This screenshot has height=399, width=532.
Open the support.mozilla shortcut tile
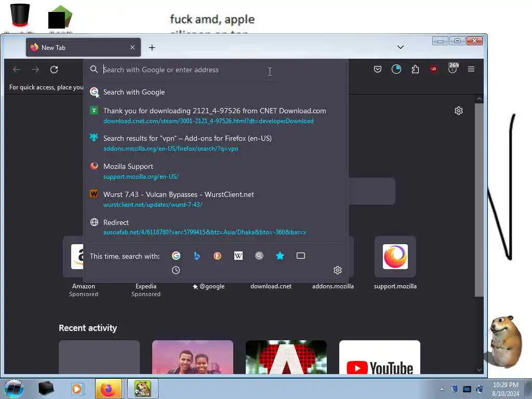(x=395, y=263)
